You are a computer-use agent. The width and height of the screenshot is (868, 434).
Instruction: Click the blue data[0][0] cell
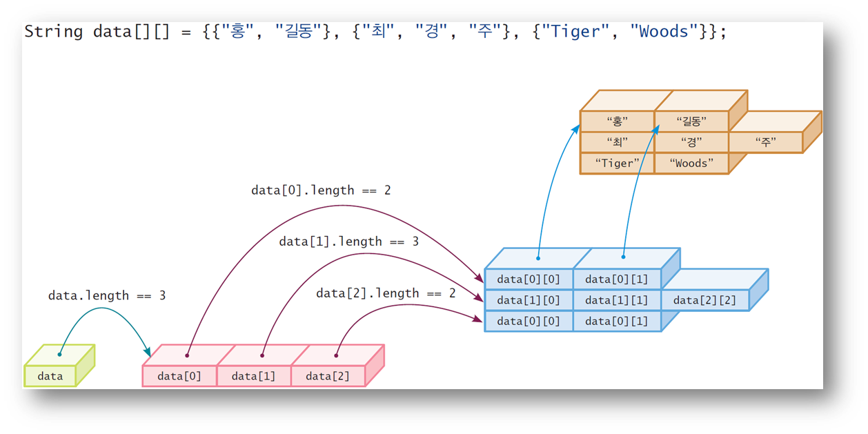[x=528, y=279]
